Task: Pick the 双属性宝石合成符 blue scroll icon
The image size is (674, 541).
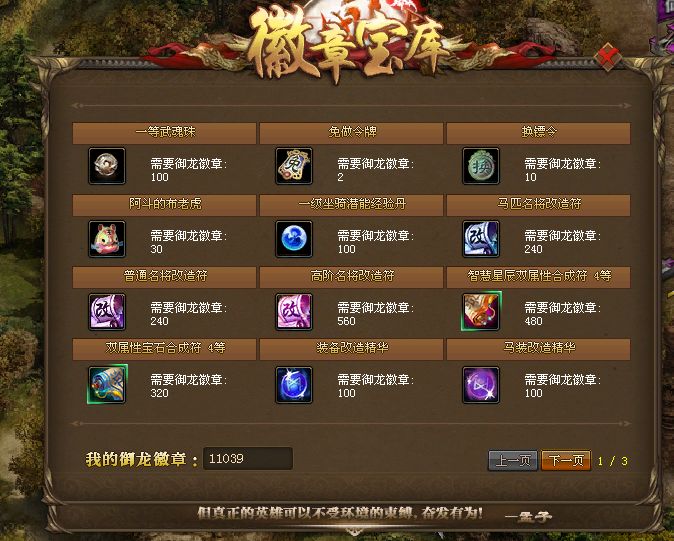Action: (x=107, y=385)
